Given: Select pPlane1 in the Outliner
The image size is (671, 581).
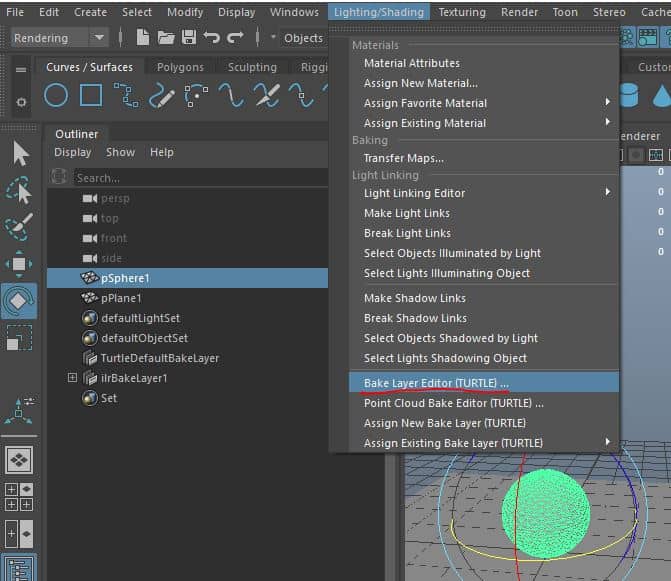Looking at the screenshot, I should click(x=121, y=298).
